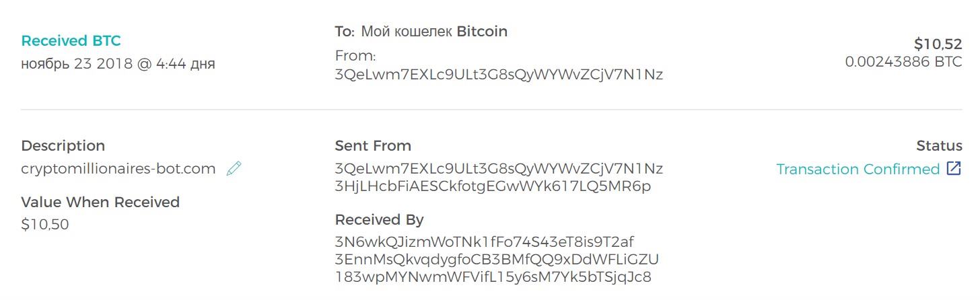
Task: Click the Description label
Action: pyautogui.click(x=63, y=146)
